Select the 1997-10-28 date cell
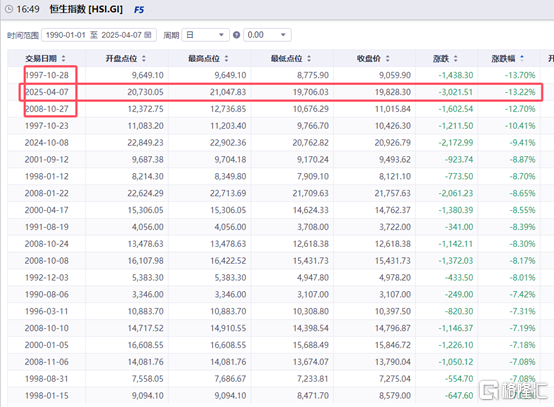The height and width of the screenshot is (407, 554). 47,75
